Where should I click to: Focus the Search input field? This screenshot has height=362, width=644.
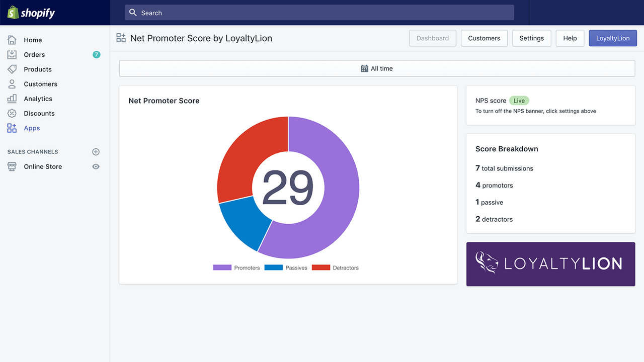[x=319, y=13]
